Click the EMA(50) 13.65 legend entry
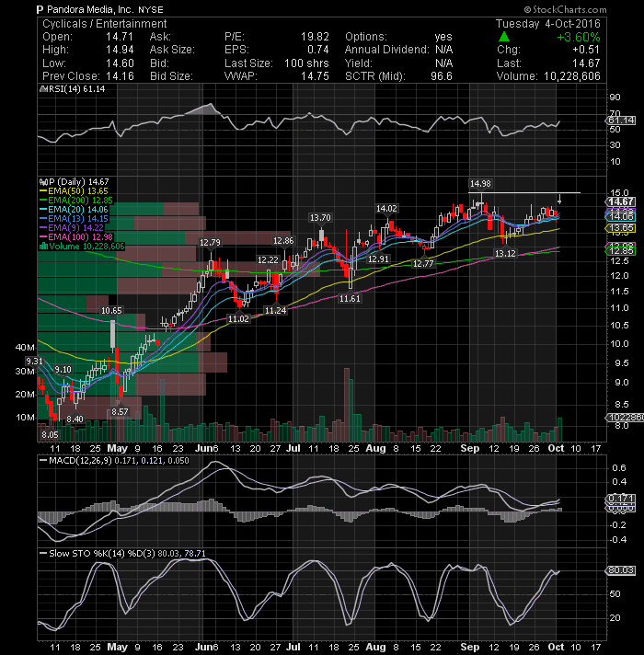Viewport: 644px width, 655px height. (77, 191)
